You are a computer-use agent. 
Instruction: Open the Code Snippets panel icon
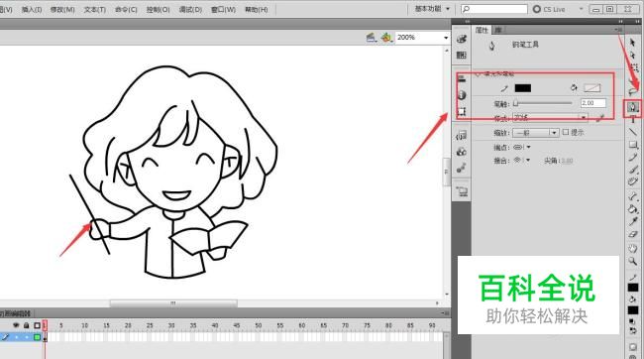coord(462,135)
